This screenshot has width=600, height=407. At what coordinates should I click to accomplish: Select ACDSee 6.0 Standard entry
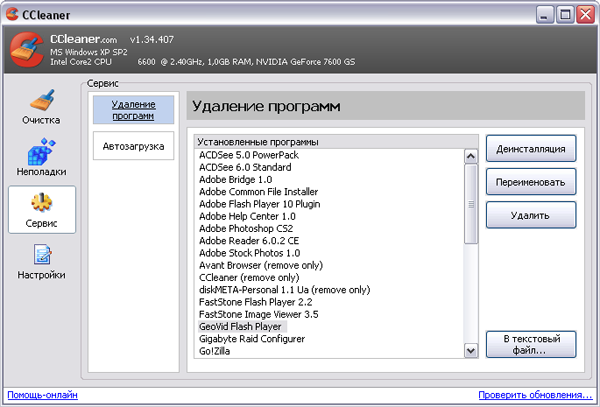pyautogui.click(x=245, y=167)
